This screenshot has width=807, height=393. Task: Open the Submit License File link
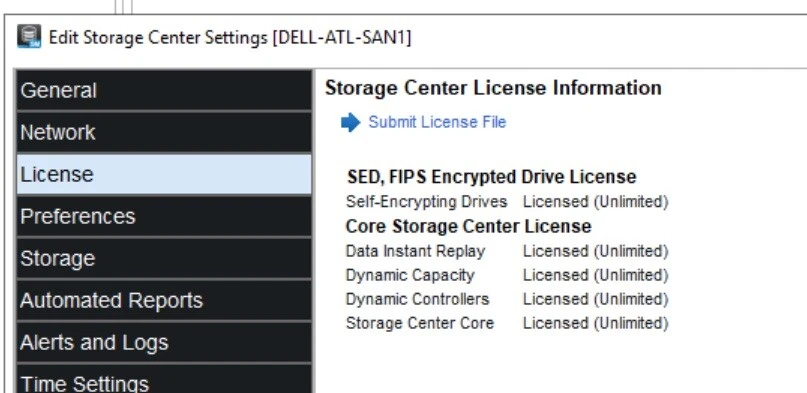coord(437,122)
